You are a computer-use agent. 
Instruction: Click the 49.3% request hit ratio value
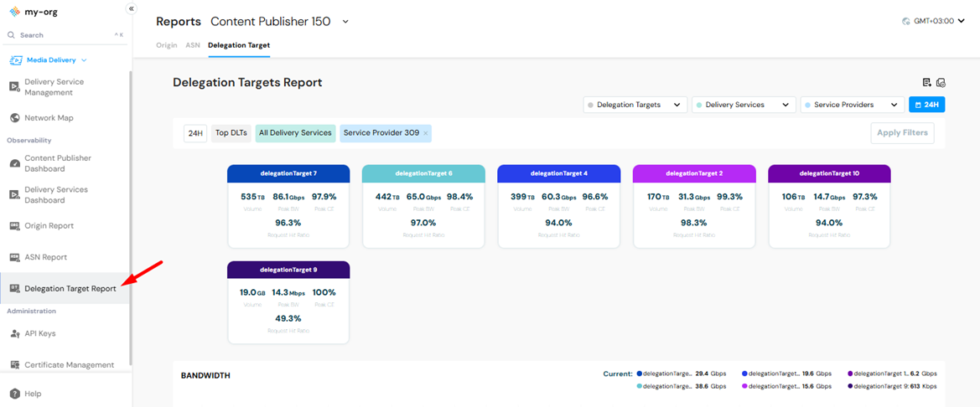[288, 318]
